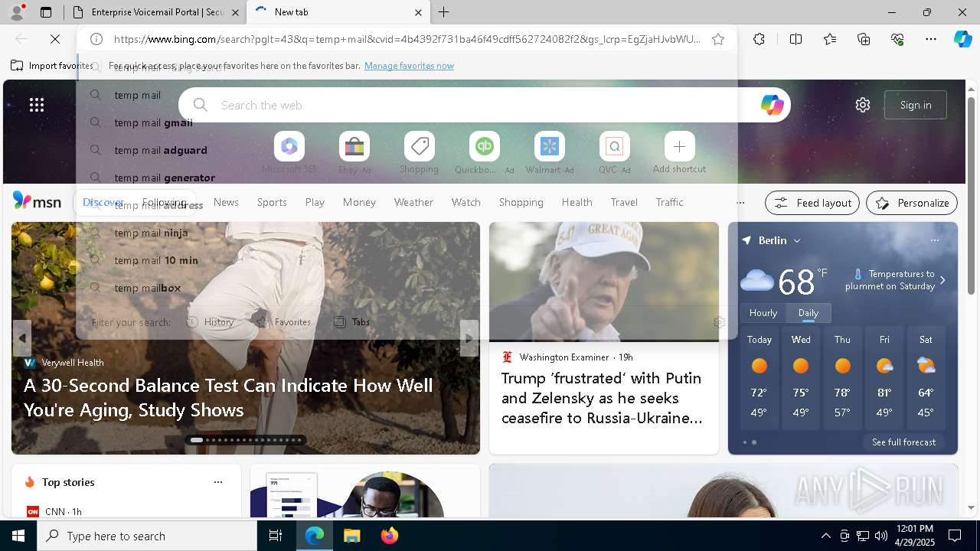Filter suggestions by Favorites

tap(283, 322)
